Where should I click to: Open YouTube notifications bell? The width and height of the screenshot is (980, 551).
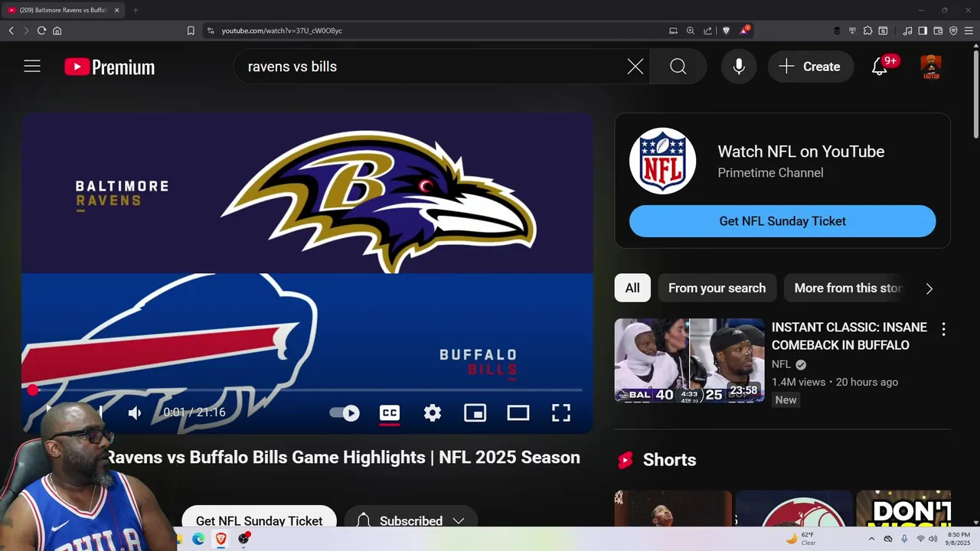coord(880,67)
